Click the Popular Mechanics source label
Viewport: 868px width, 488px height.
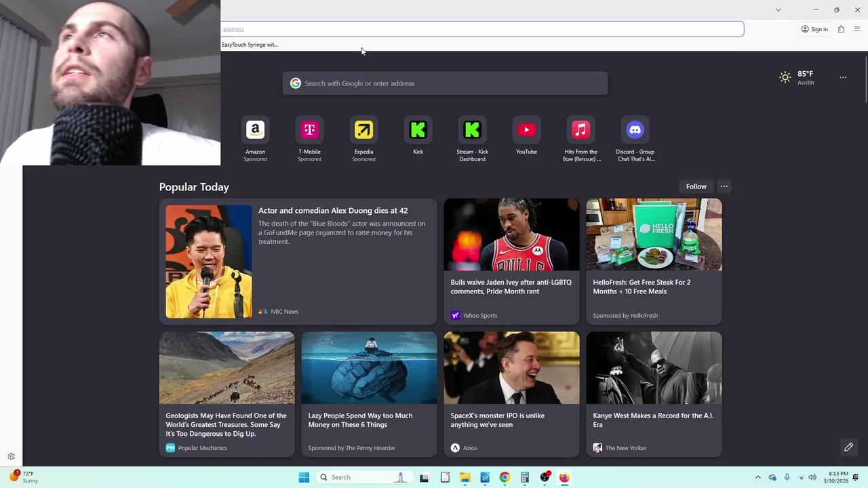[x=202, y=448]
